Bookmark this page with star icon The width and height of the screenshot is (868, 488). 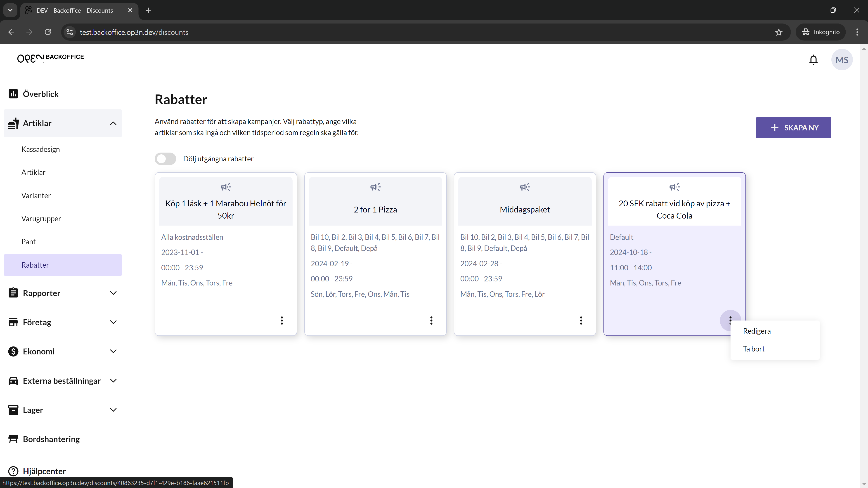pos(778,32)
